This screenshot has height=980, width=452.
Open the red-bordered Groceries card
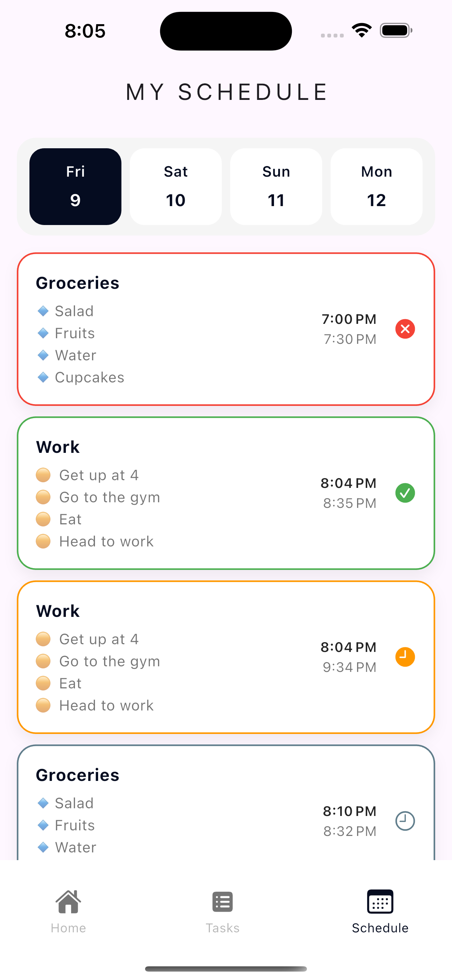click(226, 329)
